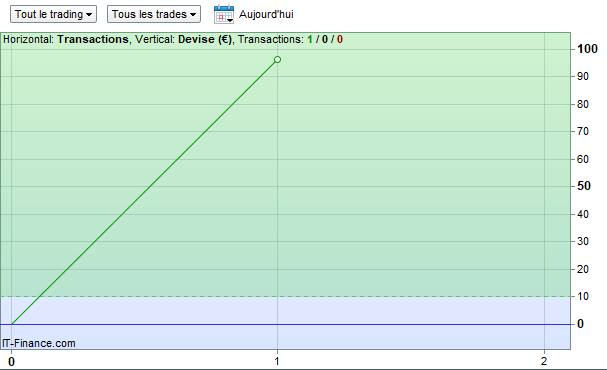Click the green winning transactions count '1'
607x370 pixels.
click(310, 39)
